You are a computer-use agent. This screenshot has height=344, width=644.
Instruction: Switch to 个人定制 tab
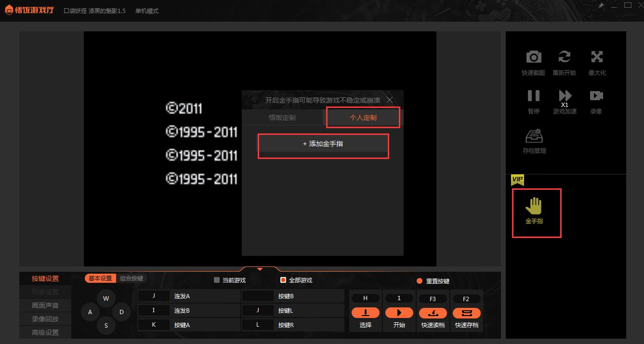coord(363,118)
